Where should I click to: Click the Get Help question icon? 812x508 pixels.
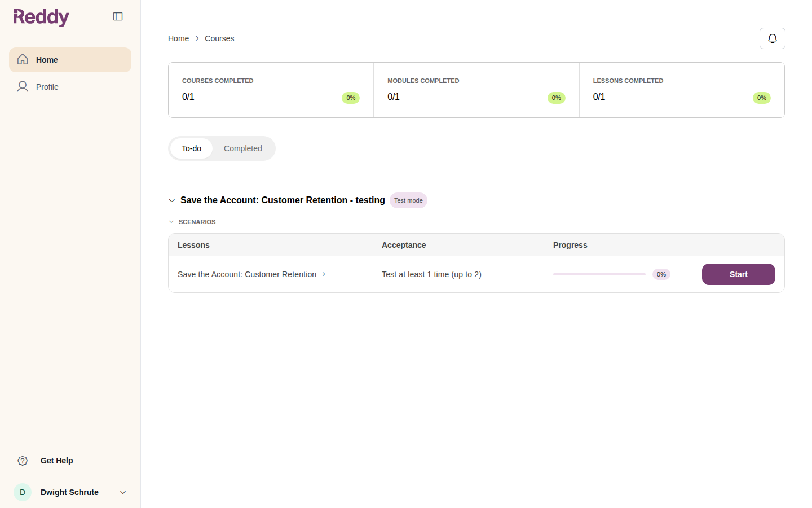point(23,461)
